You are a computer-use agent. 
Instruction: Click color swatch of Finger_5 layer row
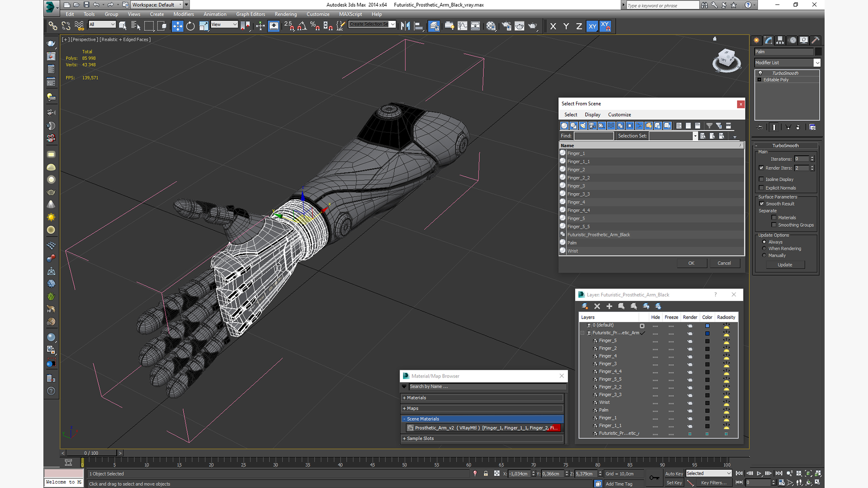(x=708, y=341)
